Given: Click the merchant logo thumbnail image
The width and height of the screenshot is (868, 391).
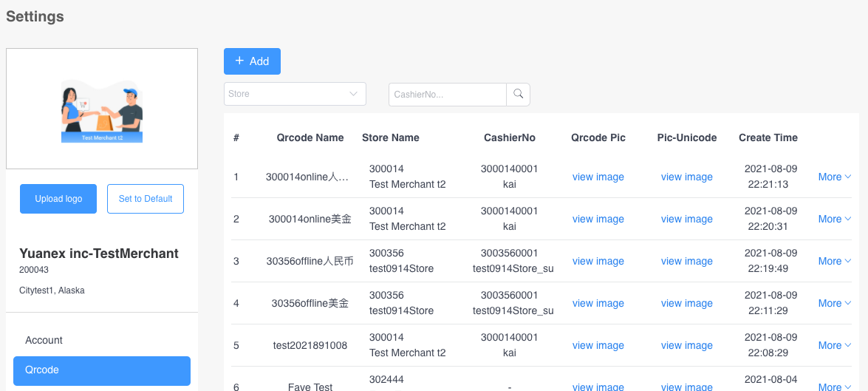Looking at the screenshot, I should (x=102, y=112).
